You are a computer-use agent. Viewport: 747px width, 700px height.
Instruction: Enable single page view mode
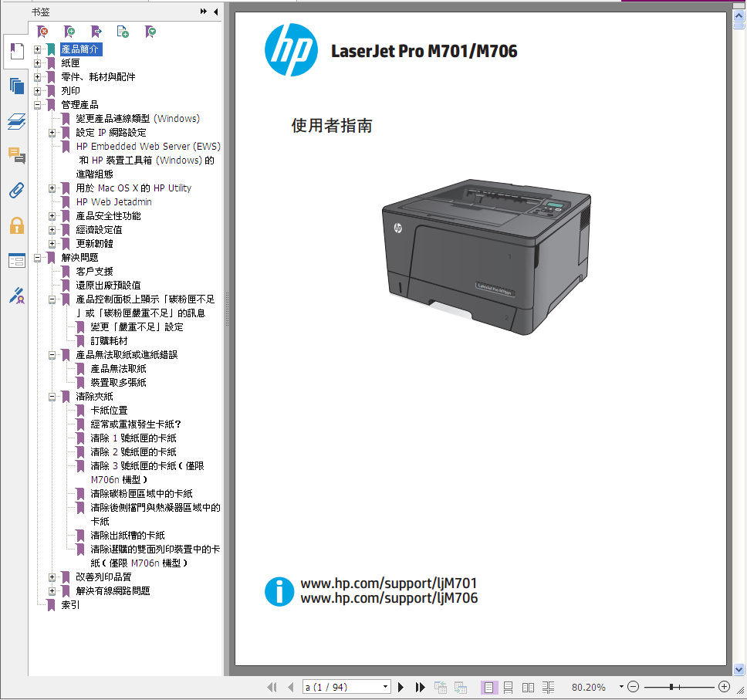coord(488,687)
